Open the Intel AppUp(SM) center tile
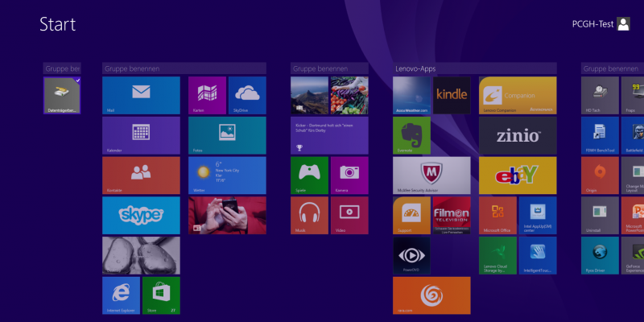The width and height of the screenshot is (644, 322). pos(538,215)
